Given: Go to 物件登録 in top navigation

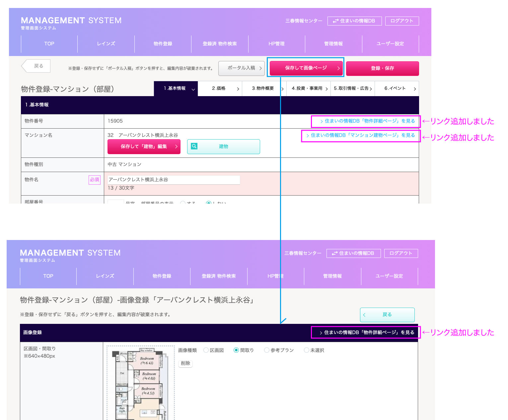Looking at the screenshot, I should 163,44.
